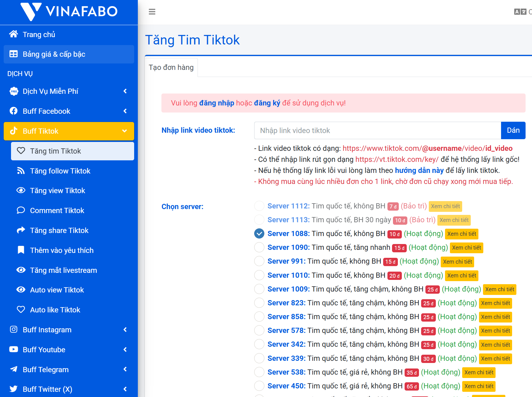The image size is (532, 397).
Task: Select Server 991 radio button
Action: point(259,261)
